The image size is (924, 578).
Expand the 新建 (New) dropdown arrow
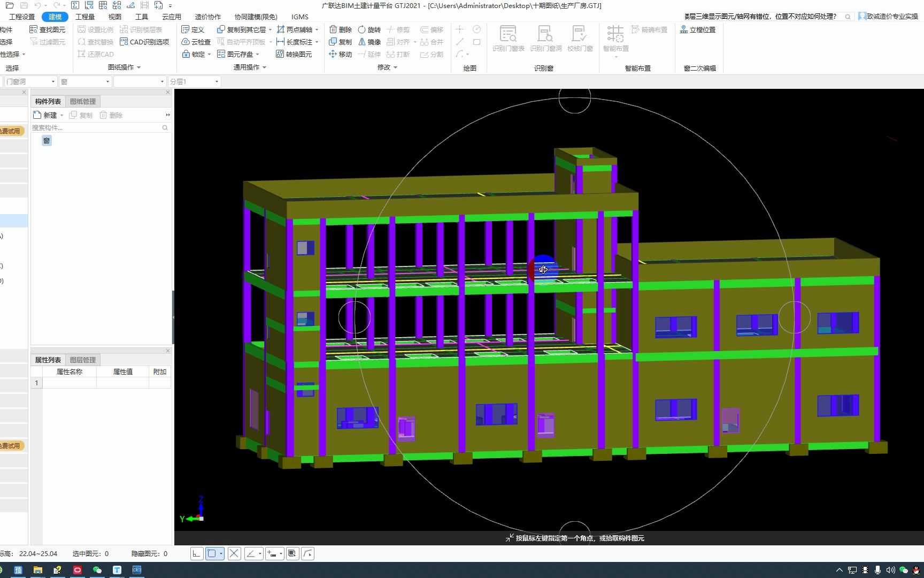coord(61,115)
